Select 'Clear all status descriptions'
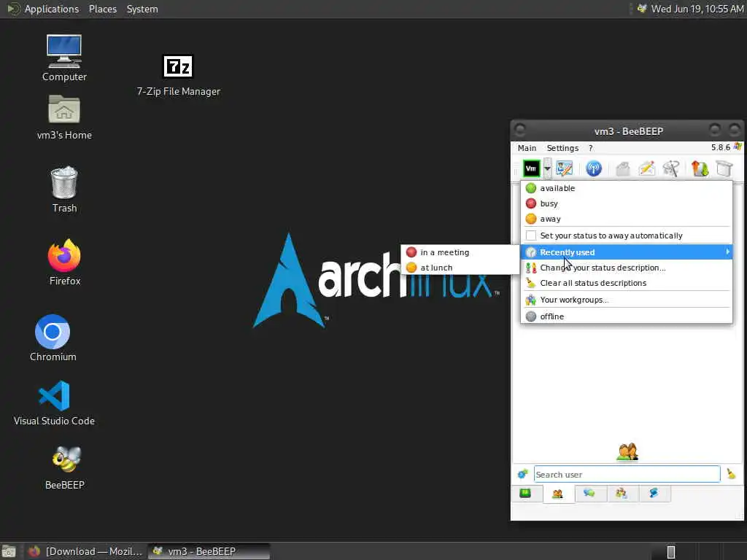 tap(626, 282)
